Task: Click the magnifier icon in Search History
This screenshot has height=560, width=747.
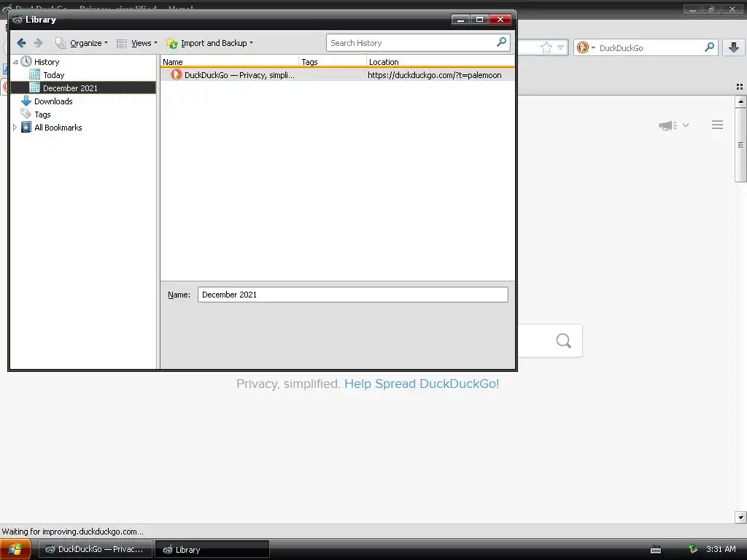Action: point(501,42)
